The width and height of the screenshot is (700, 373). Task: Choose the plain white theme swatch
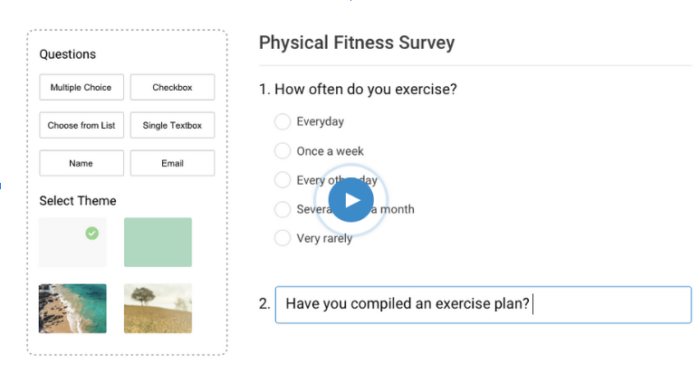point(72,242)
